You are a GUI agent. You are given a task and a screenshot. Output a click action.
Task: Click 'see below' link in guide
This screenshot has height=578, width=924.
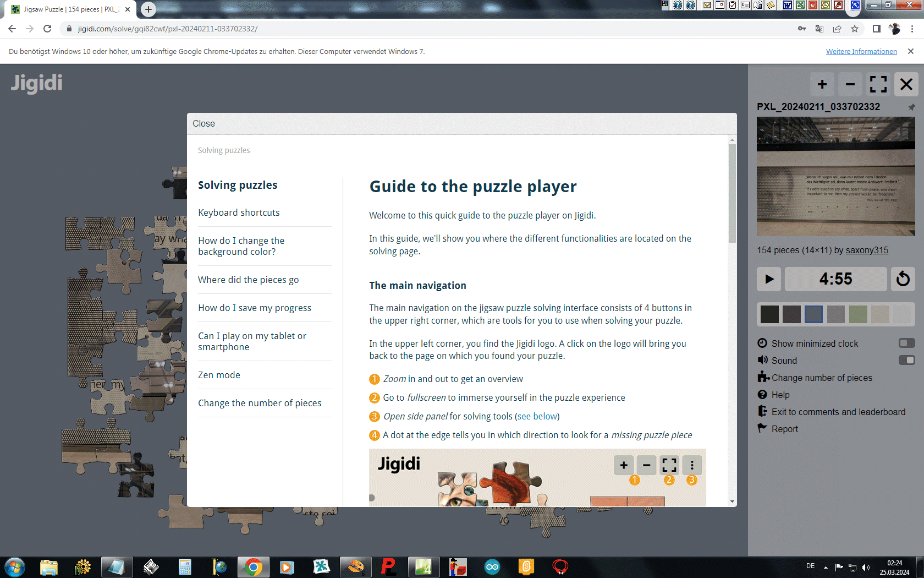[537, 416]
